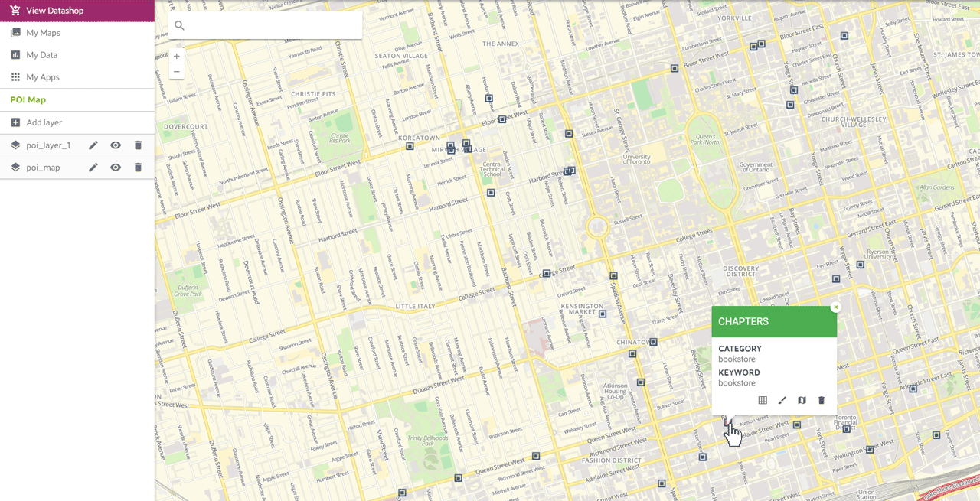Click the POI marker immediately right of the Chinatown label

(654, 342)
